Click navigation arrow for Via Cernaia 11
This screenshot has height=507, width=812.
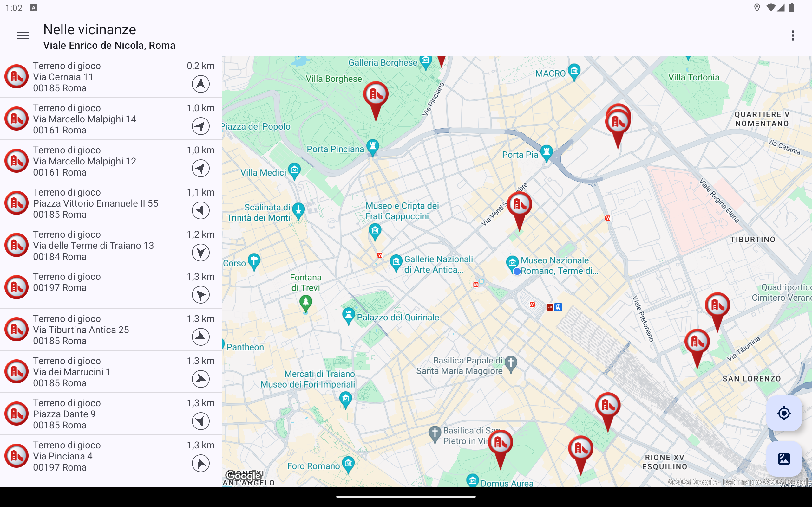tap(201, 84)
